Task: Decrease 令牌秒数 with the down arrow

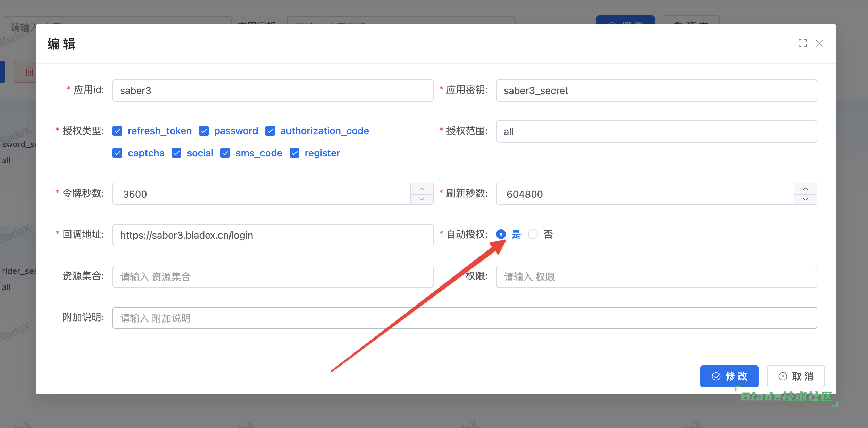Action: click(x=422, y=199)
